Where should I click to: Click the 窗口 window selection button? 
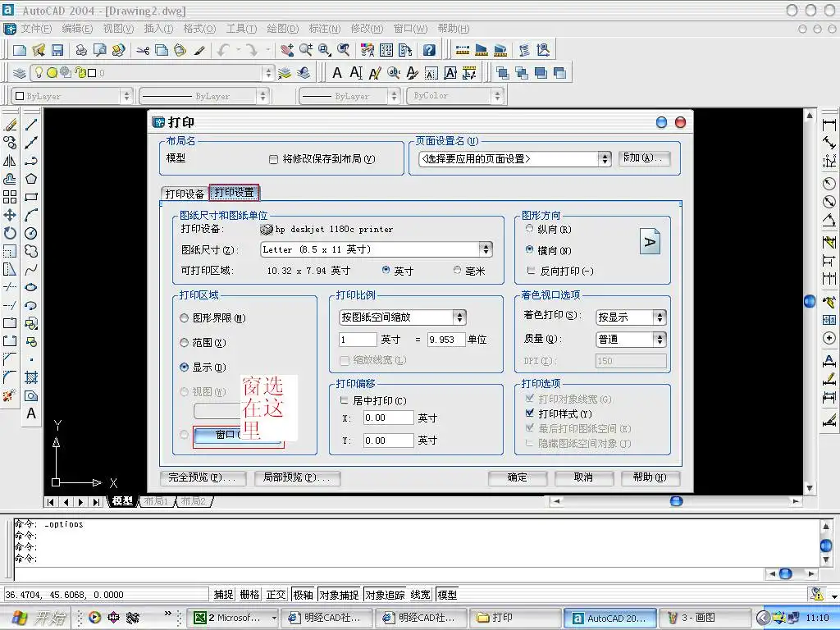238,435
